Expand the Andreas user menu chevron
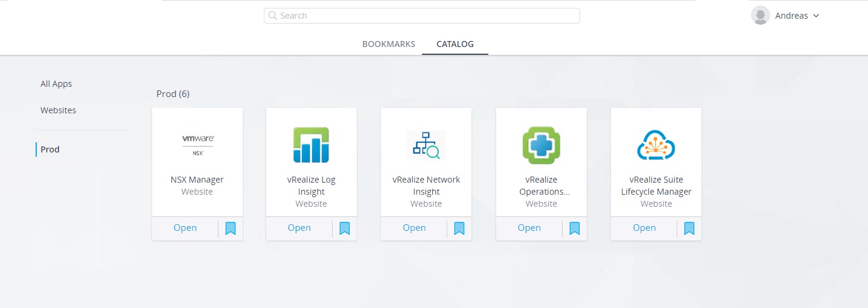 [816, 16]
